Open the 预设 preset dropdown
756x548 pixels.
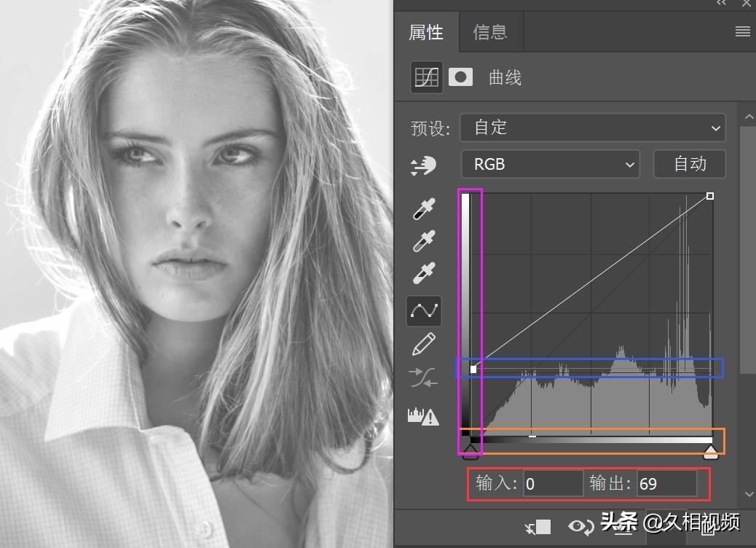tap(593, 128)
